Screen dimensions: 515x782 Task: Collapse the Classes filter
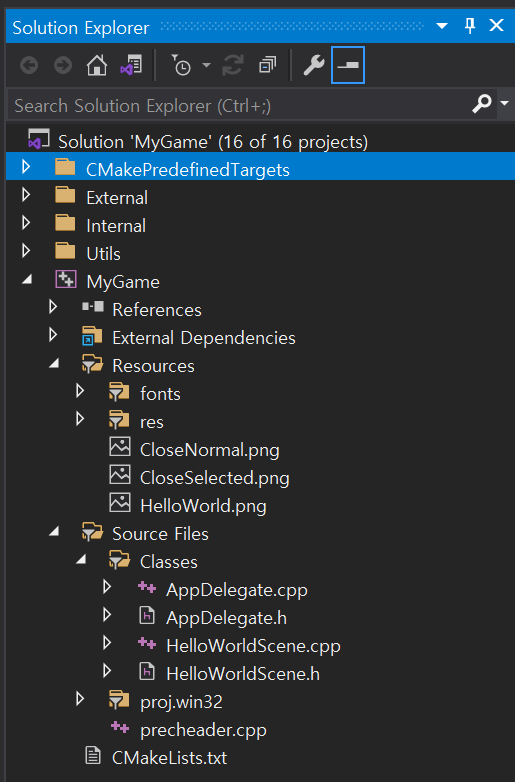click(x=81, y=560)
